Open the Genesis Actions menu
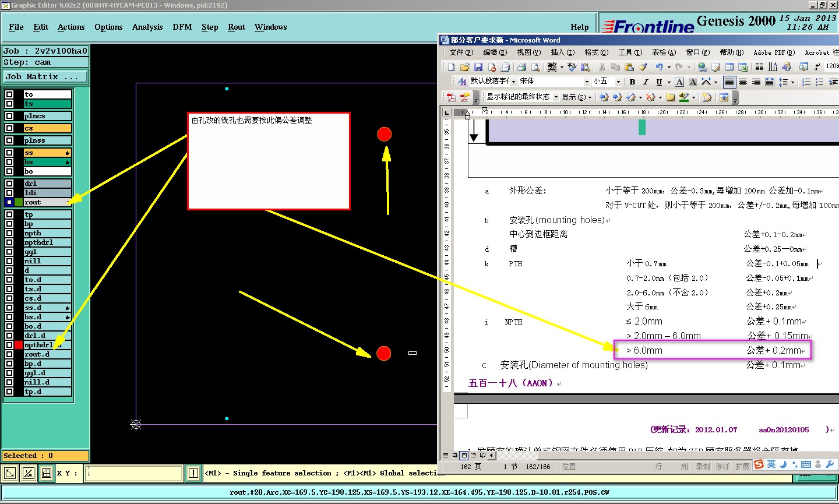The image size is (839, 504). tap(71, 27)
